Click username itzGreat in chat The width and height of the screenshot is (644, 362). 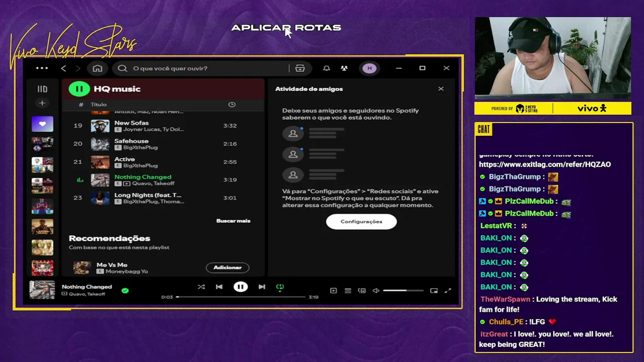tap(494, 334)
